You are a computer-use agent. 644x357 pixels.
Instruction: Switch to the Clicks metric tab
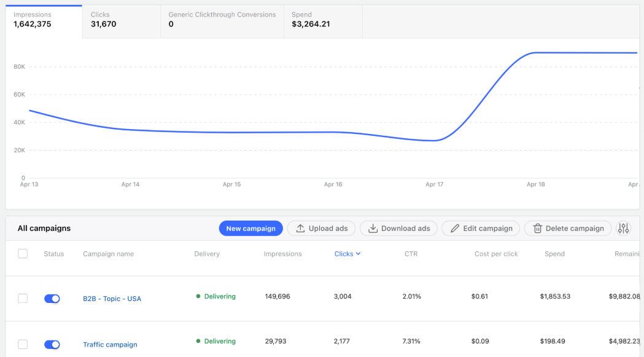coord(120,20)
